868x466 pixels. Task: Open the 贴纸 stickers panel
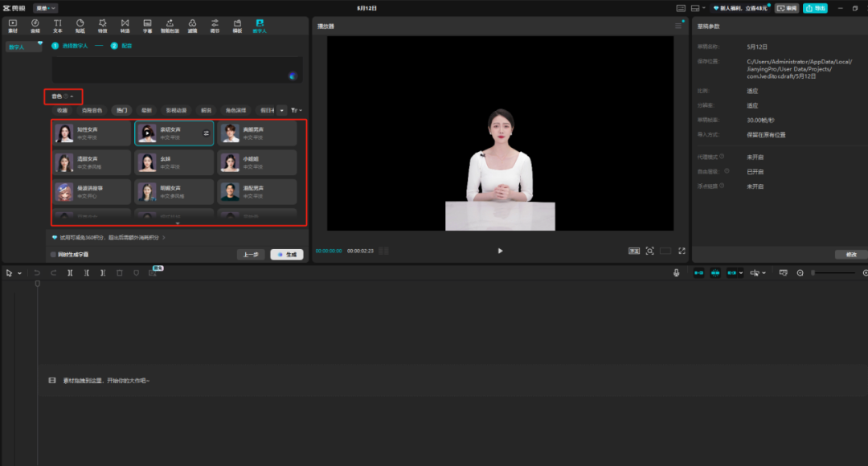pos(80,26)
